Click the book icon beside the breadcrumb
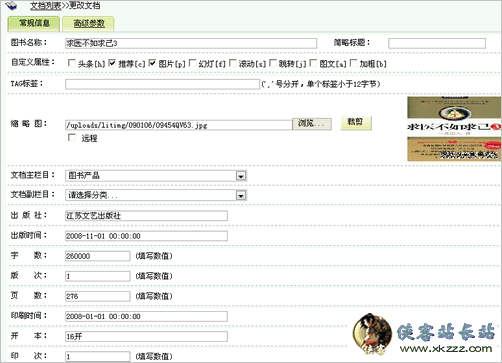The height and width of the screenshot is (363, 502). [x=11, y=5]
